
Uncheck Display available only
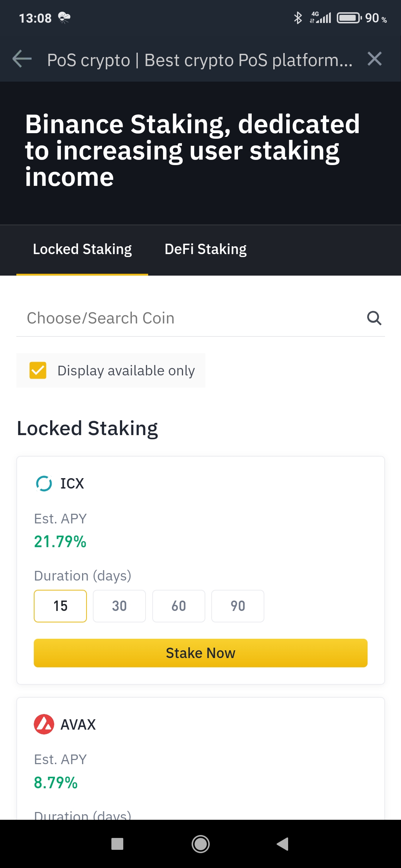point(38,370)
